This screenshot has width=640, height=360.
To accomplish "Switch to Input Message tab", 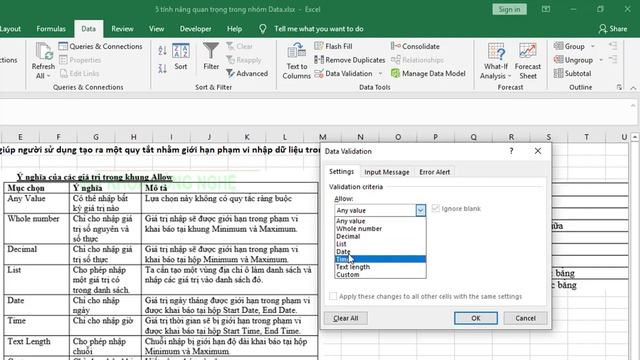I will 387,172.
